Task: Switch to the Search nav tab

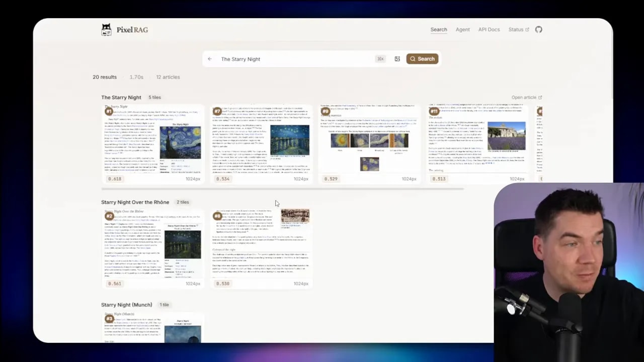Action: (439, 30)
